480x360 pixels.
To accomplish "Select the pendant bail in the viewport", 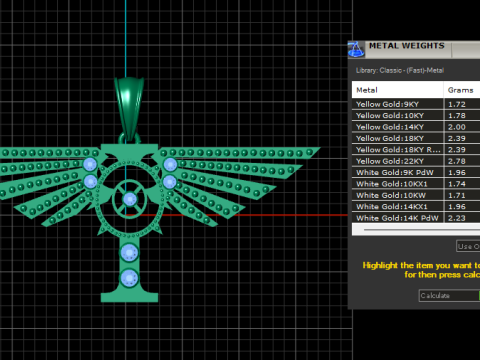I will (129, 108).
